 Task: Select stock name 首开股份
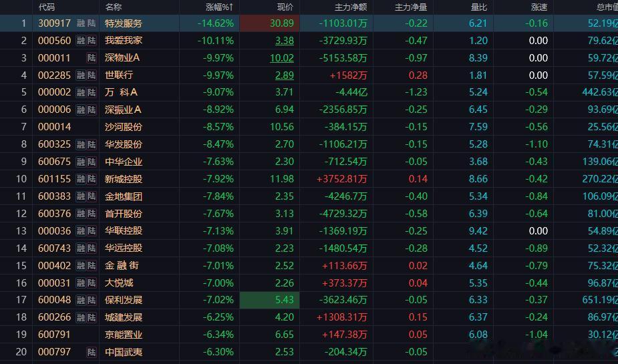coord(124,214)
